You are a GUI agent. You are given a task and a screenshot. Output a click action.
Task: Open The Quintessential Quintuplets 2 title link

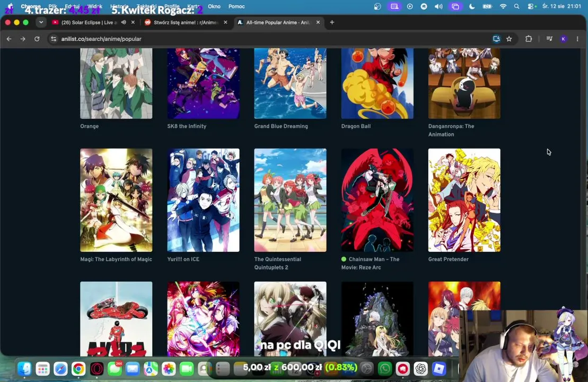coord(277,263)
